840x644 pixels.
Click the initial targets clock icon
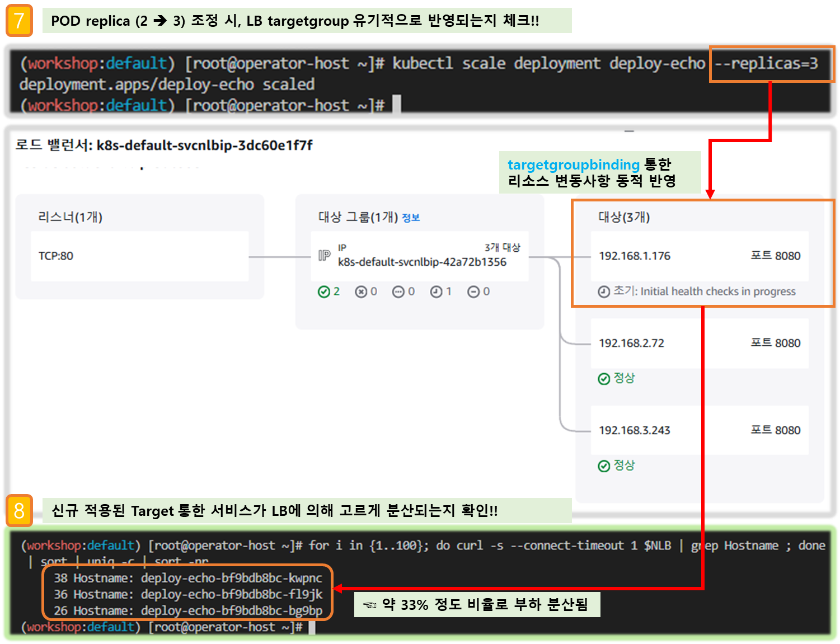(x=436, y=292)
